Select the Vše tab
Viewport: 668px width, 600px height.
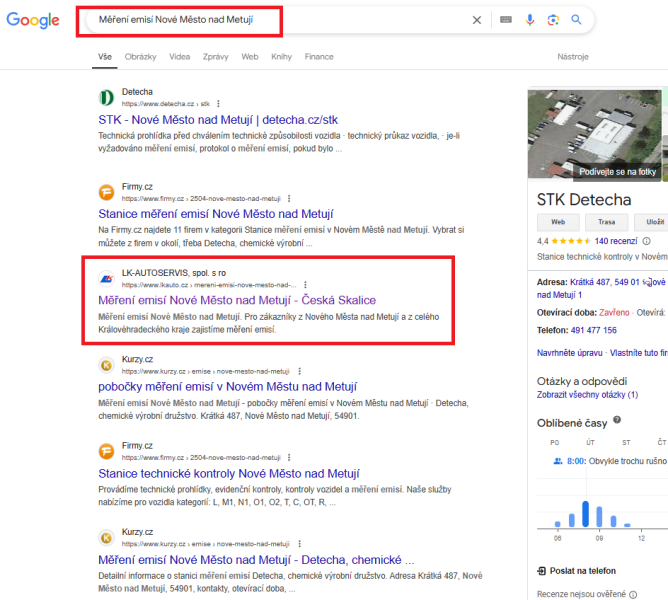tap(105, 57)
